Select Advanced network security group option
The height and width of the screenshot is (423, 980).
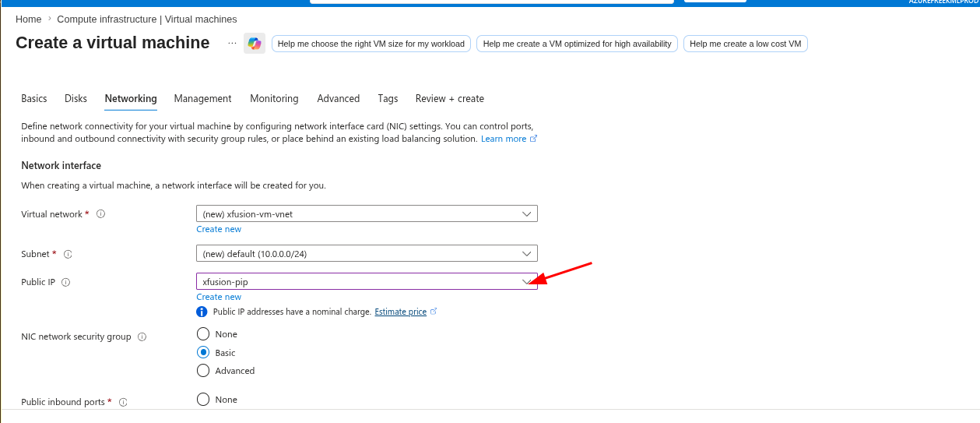click(x=203, y=370)
